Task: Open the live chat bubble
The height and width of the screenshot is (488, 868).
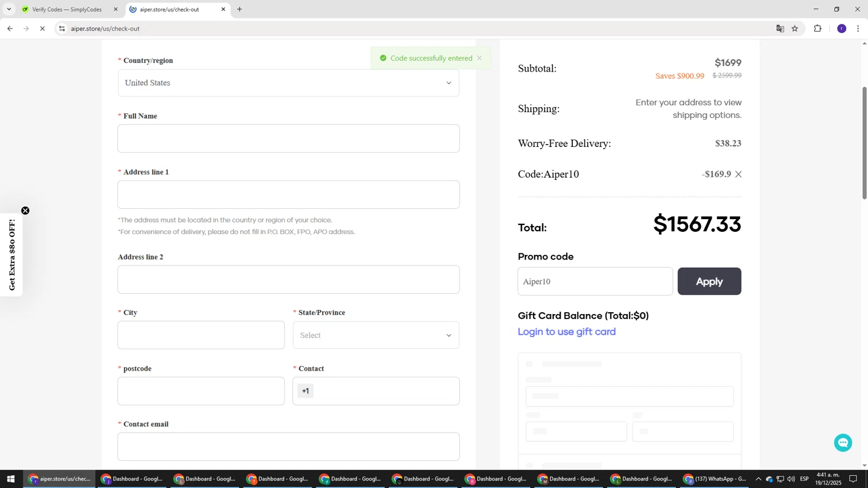Action: click(843, 443)
